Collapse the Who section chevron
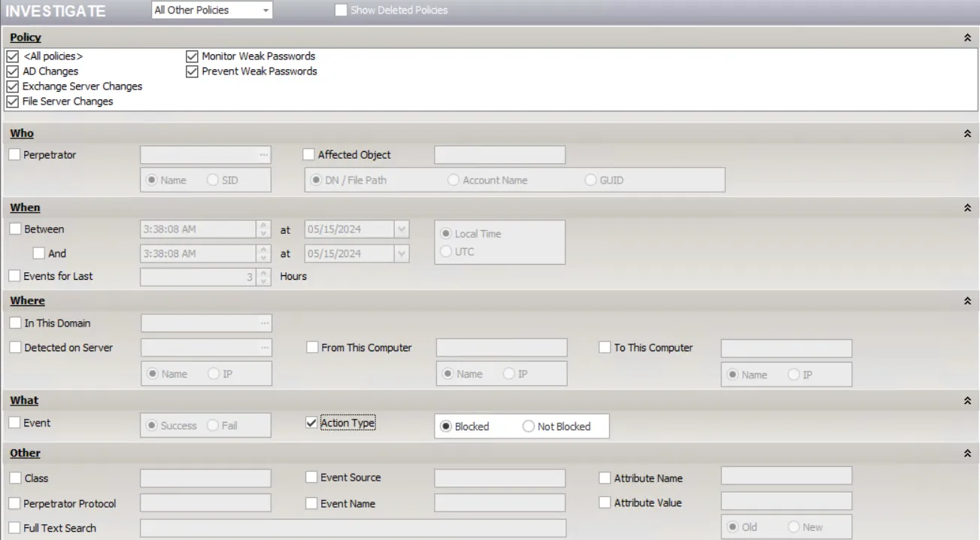980x540 pixels. (x=967, y=133)
